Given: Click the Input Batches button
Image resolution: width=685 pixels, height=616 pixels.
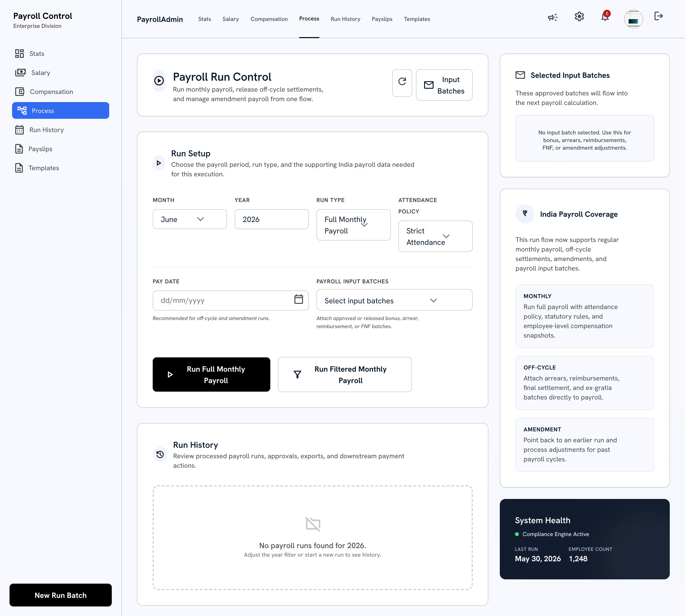Looking at the screenshot, I should tap(444, 85).
